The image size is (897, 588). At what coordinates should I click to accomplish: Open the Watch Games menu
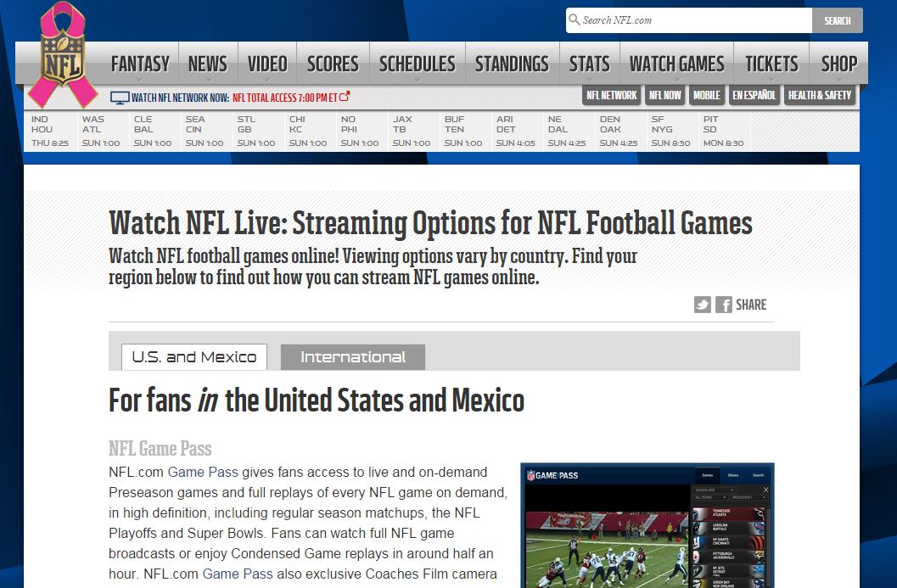pos(676,64)
